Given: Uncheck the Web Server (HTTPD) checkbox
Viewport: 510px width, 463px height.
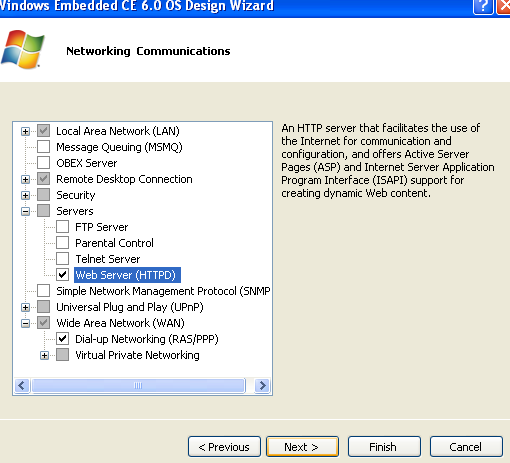Looking at the screenshot, I should [62, 274].
